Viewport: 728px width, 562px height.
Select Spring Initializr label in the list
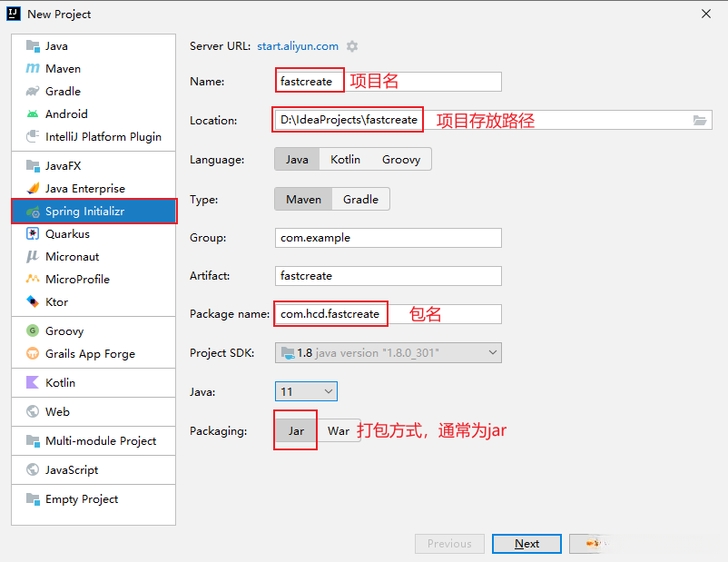coord(85,212)
